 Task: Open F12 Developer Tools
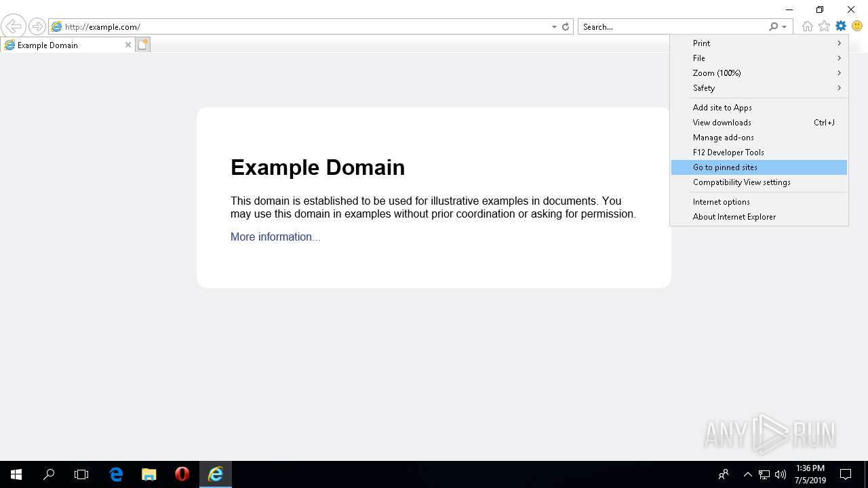[x=759, y=152]
